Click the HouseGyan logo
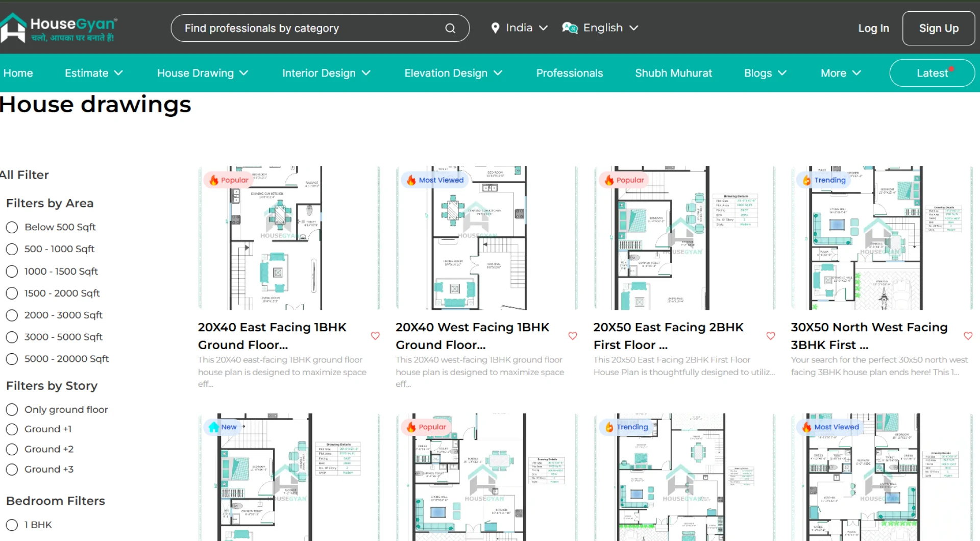The image size is (980, 541). (x=59, y=28)
